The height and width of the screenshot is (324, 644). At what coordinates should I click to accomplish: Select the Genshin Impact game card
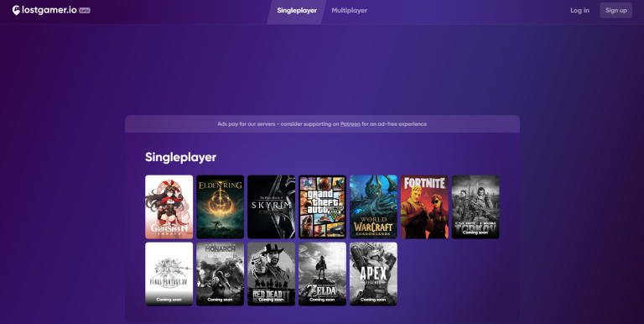point(169,206)
